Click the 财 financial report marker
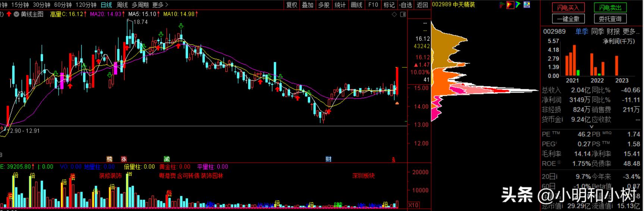Image resolution: width=644 pixels, height=211 pixels. pyautogui.click(x=329, y=159)
